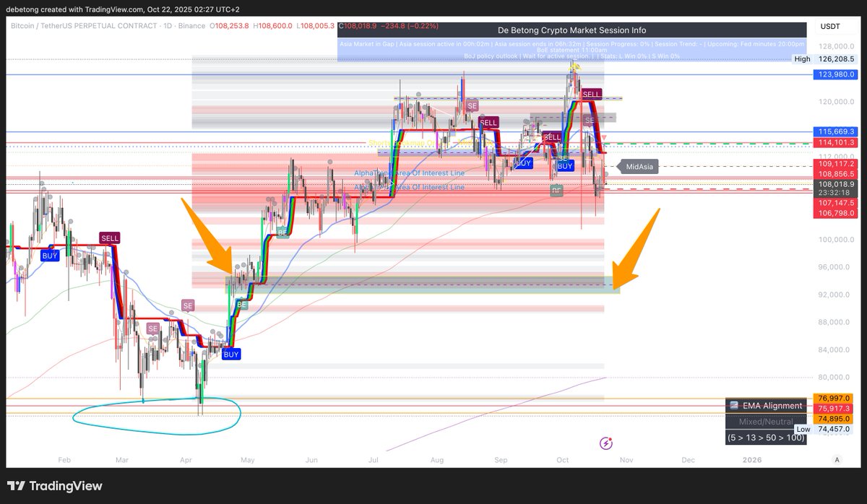
Task: Click the SELL signal near late February
Action: coord(110,238)
